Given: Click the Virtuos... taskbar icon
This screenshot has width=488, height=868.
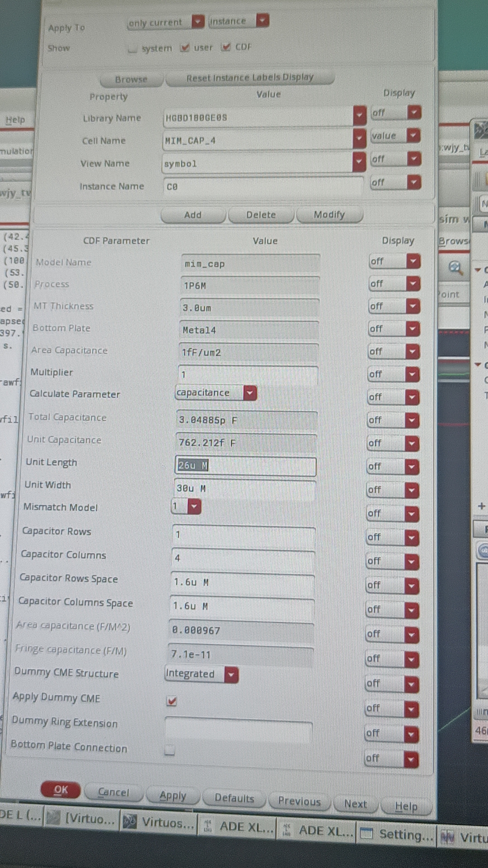Looking at the screenshot, I should [130, 821].
